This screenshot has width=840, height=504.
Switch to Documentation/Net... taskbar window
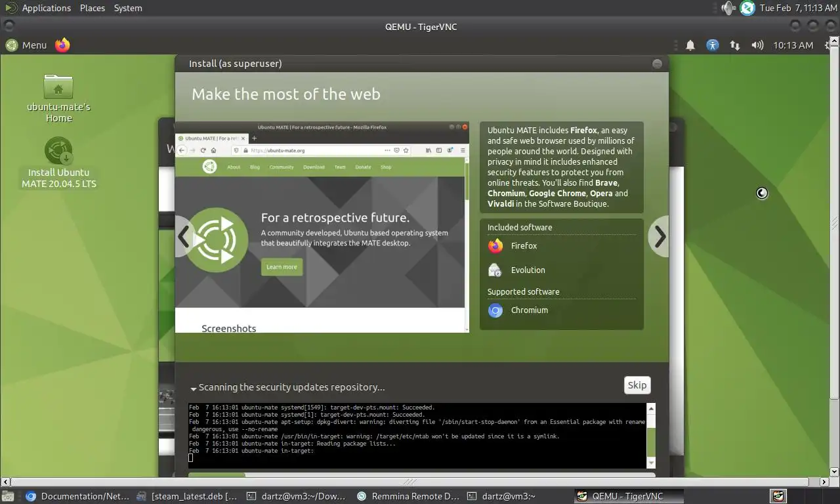77,496
